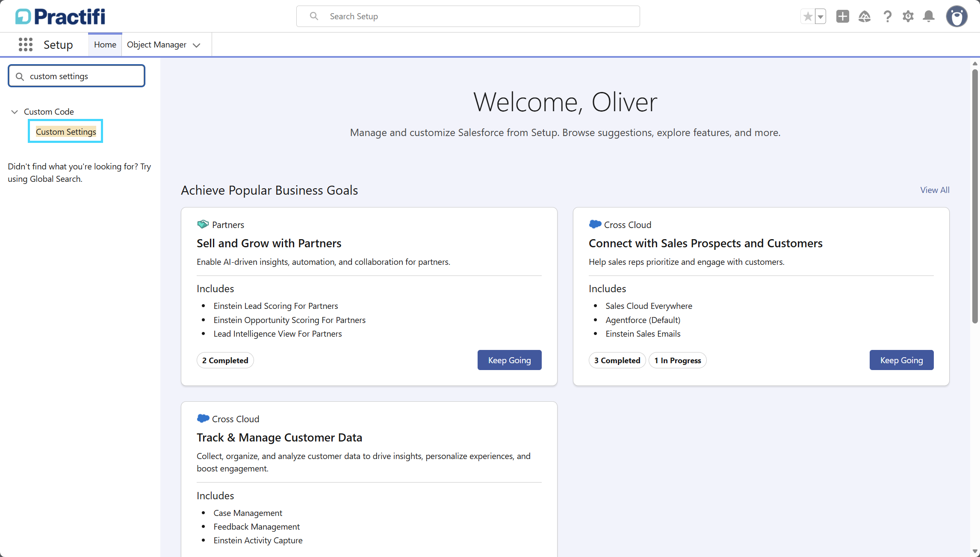Open the Object Manager tab
Screen dimensions: 980x557
[156, 44]
